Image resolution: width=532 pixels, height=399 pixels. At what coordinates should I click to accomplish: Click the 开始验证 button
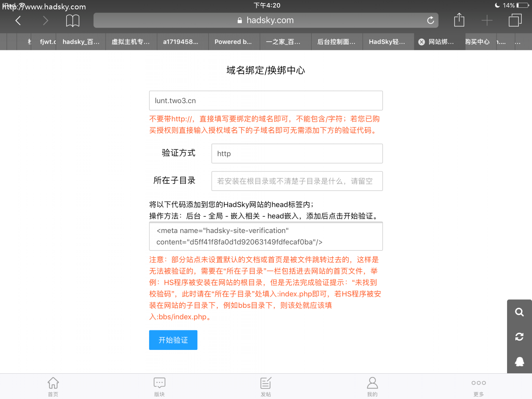click(x=173, y=340)
